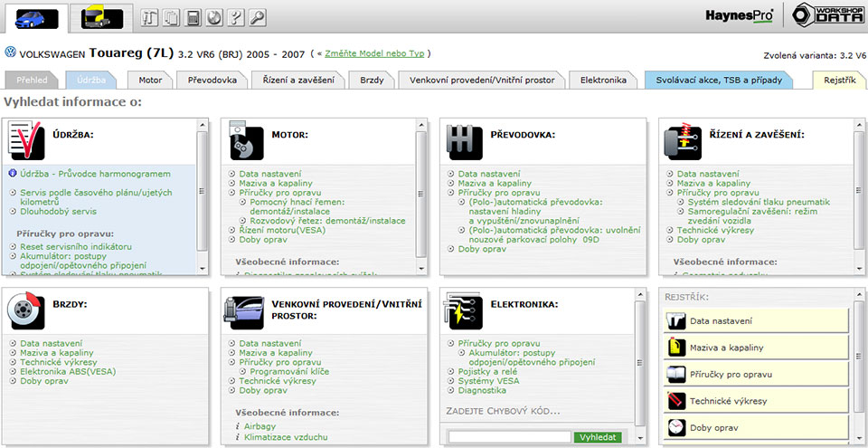The image size is (868, 448).
Task: Click Elektronika panel scrollbar down arrow
Action: click(640, 438)
